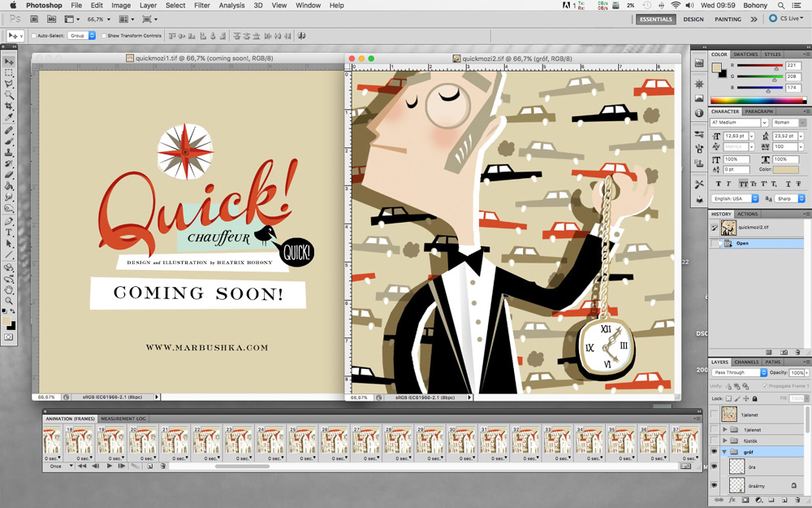Image resolution: width=812 pixels, height=508 pixels.
Task: Switch to the Measurement Log tab
Action: click(x=123, y=419)
